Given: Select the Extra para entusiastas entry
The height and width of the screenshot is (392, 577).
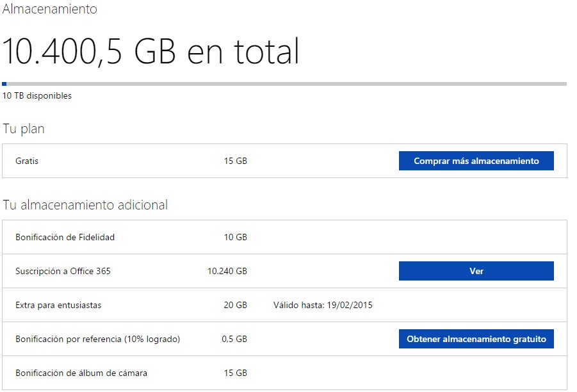Looking at the screenshot, I should (x=58, y=306).
